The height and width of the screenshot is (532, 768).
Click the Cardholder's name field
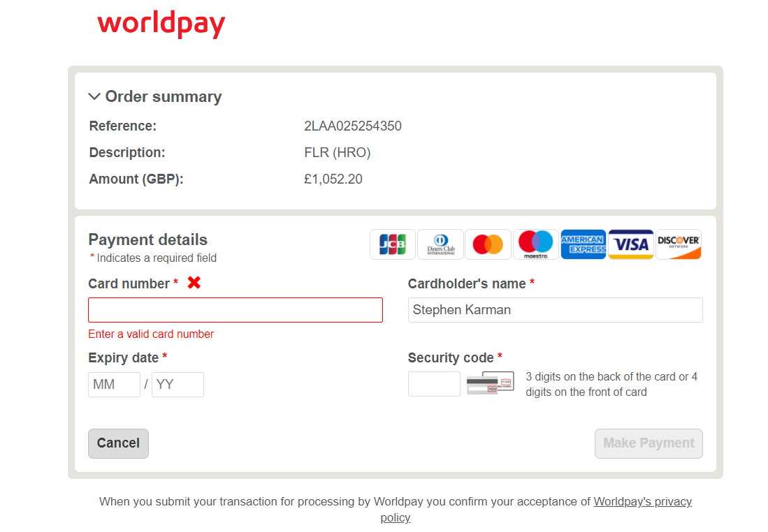[556, 310]
